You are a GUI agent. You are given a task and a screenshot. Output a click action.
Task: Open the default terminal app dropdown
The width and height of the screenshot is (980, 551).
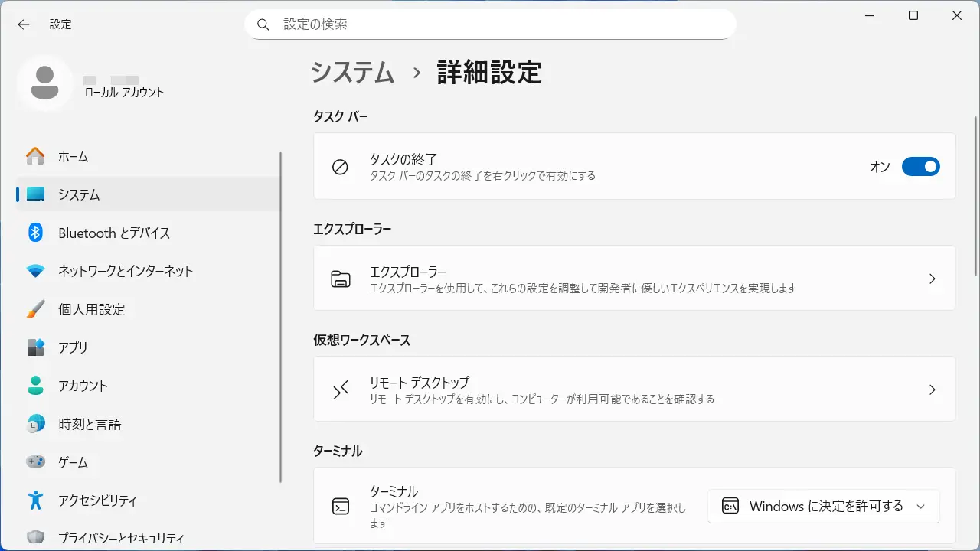click(x=823, y=507)
